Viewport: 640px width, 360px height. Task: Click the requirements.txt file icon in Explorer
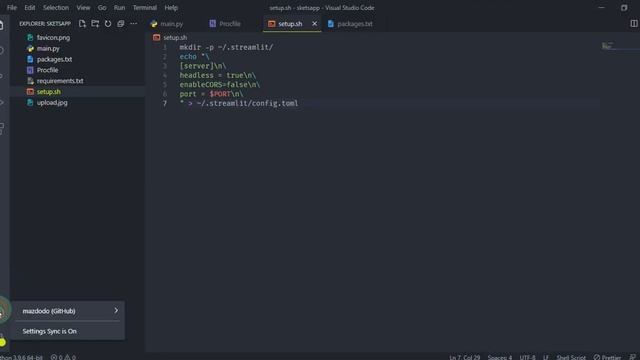pyautogui.click(x=30, y=81)
